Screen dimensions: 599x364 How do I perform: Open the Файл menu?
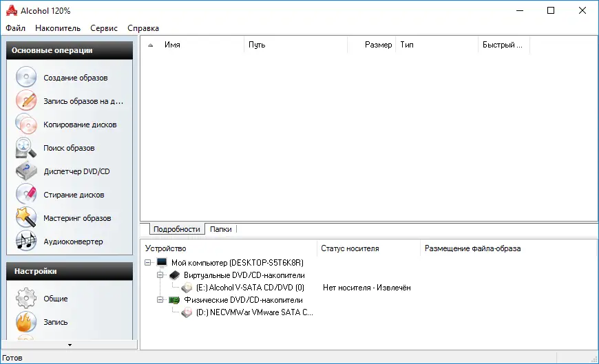tap(15, 28)
